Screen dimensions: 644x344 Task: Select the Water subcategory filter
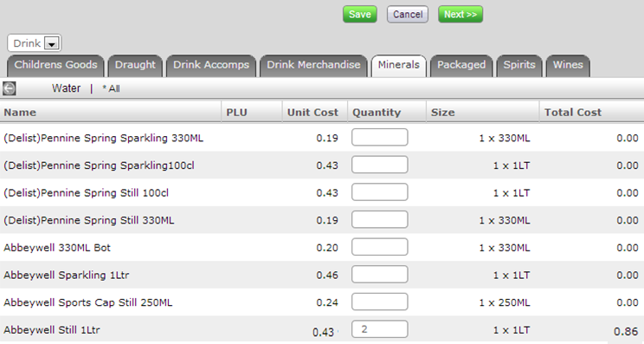click(66, 88)
